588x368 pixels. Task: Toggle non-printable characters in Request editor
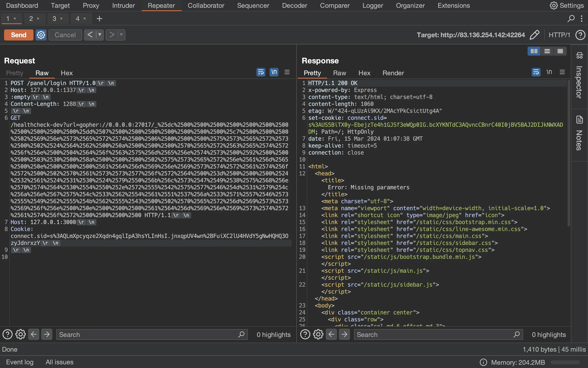(x=274, y=72)
